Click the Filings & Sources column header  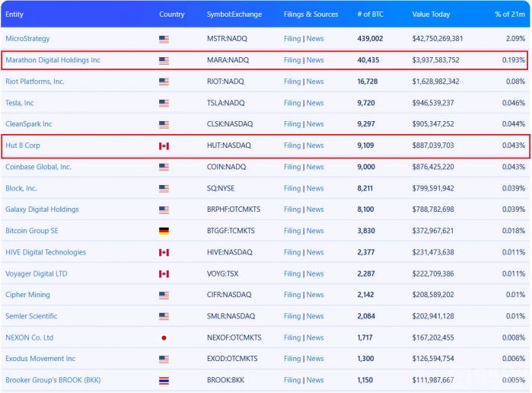point(311,14)
